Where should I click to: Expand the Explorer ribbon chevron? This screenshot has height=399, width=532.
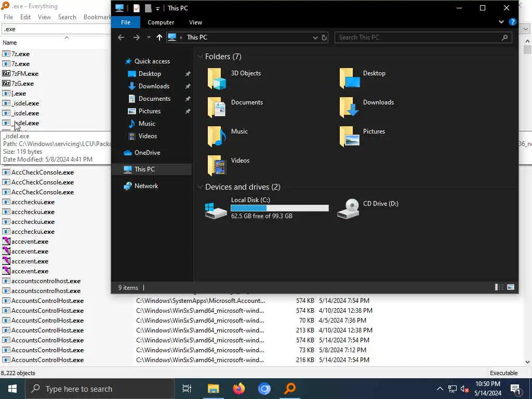pyautogui.click(x=501, y=22)
